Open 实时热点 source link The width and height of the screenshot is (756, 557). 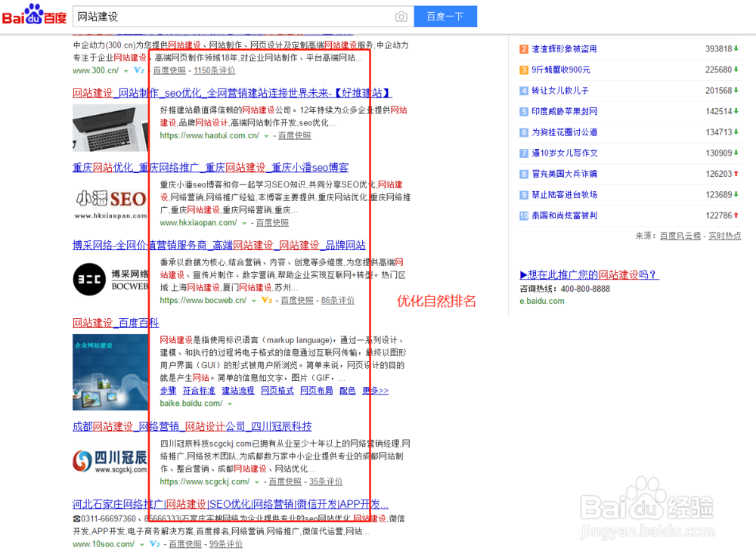pos(725,236)
